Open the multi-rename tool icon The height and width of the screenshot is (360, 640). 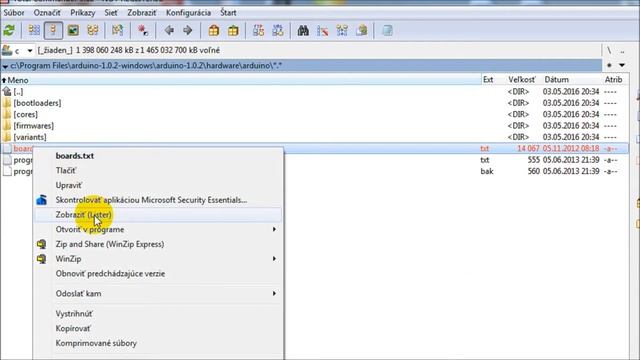pos(322,30)
